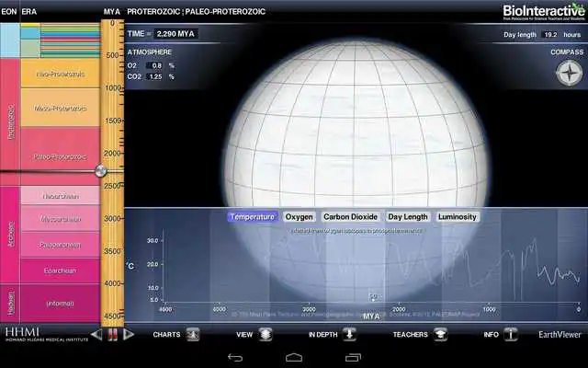588x368 pixels.
Task: Click the EarthViewer label
Action: click(560, 335)
